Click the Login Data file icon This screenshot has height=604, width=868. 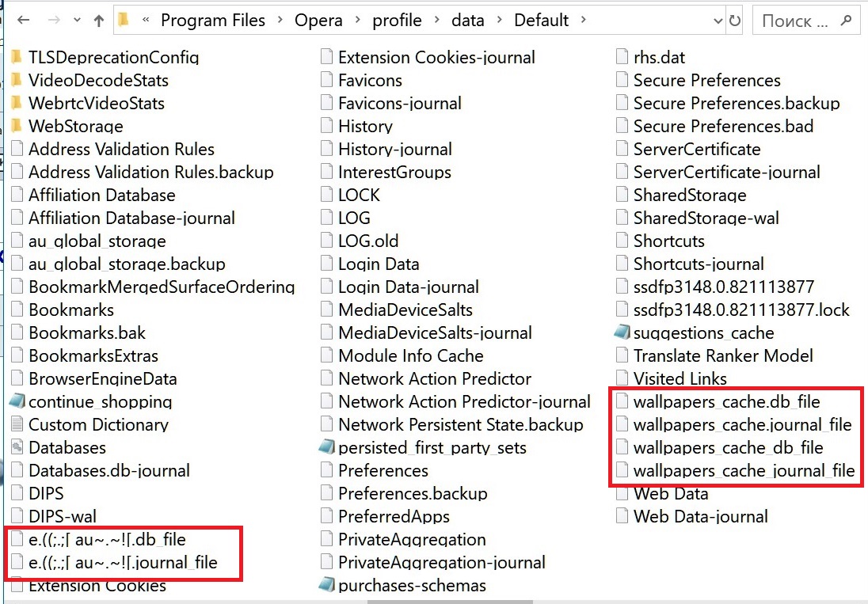(326, 264)
